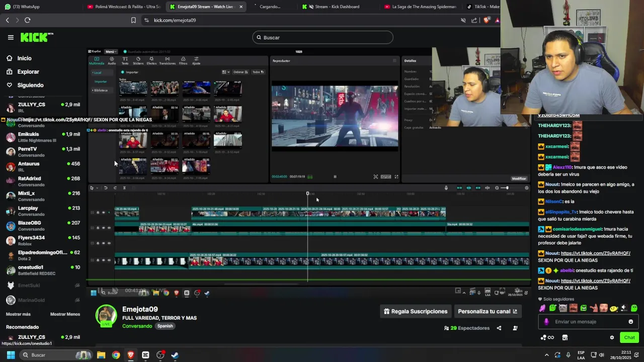Click Mostrar más in sidebar
644x362 pixels.
18,314
